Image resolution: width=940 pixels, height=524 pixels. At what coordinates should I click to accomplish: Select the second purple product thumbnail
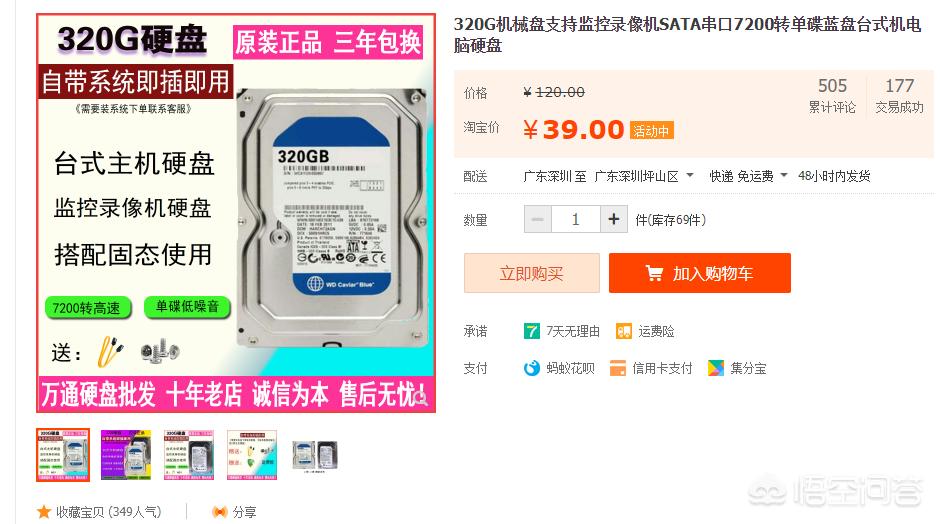tap(126, 454)
